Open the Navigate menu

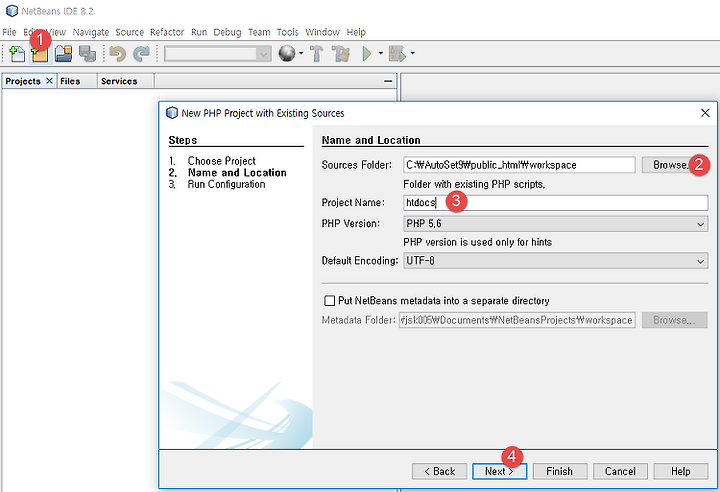tap(91, 32)
